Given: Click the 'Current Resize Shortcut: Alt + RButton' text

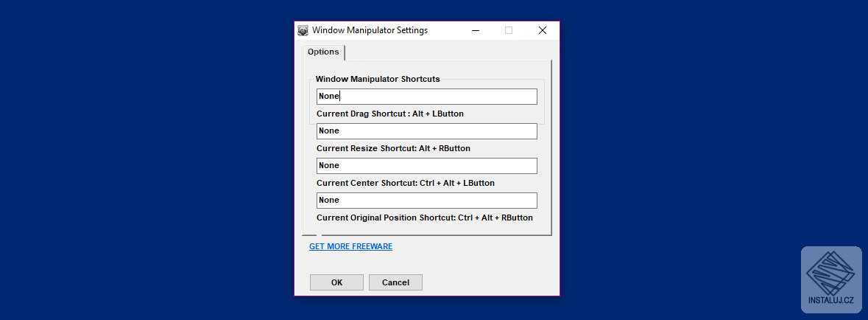Looking at the screenshot, I should (394, 149).
